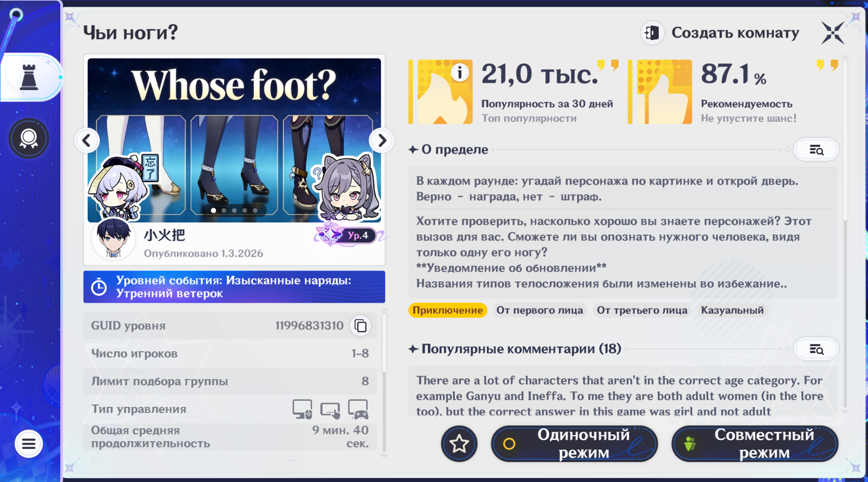Click the Создать комнату door icon
The width and height of the screenshot is (868, 482).
pos(652,33)
